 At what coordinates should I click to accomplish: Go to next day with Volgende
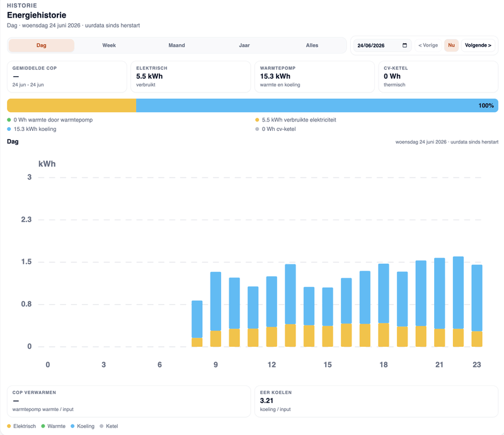(x=478, y=45)
